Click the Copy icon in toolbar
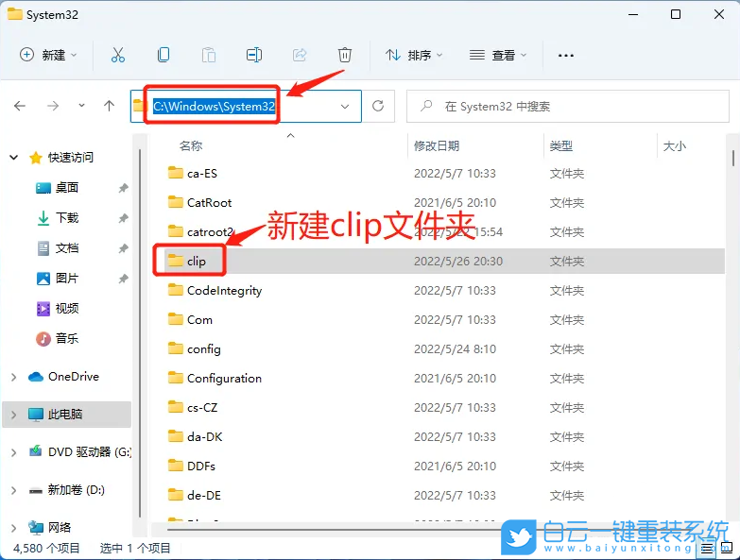740x560 pixels. coord(163,55)
